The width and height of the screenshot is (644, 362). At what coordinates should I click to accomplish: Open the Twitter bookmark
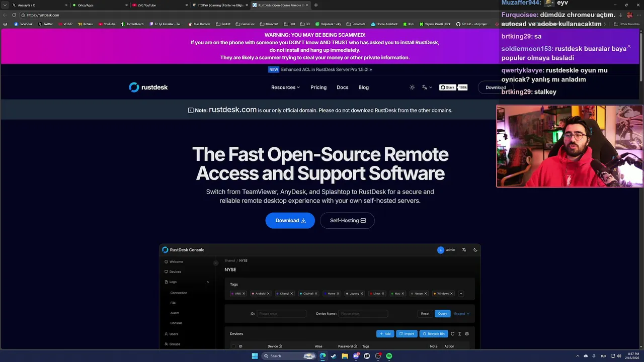click(x=46, y=24)
